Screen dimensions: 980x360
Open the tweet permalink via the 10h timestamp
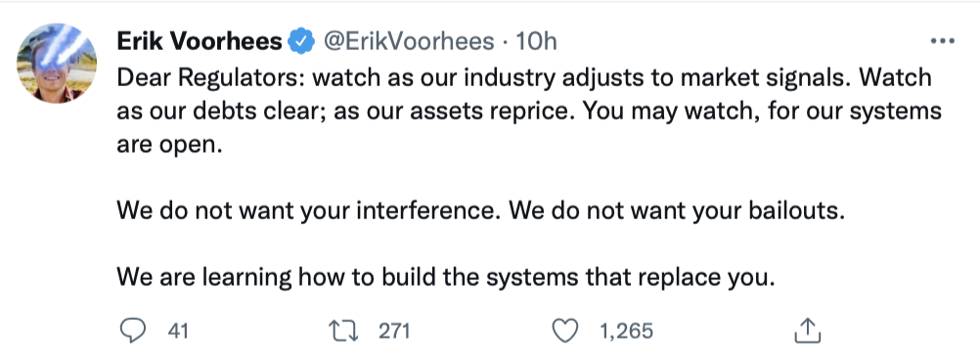click(536, 42)
